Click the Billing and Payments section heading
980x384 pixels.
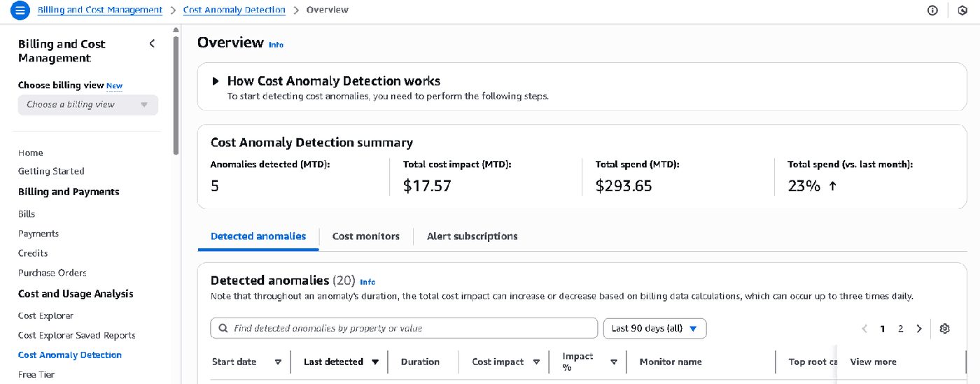[x=69, y=192]
